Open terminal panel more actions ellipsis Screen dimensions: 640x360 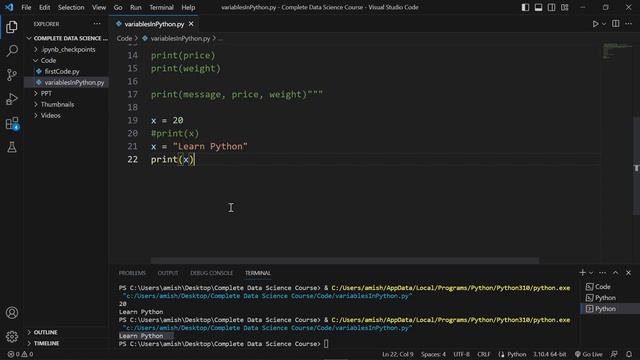602,273
